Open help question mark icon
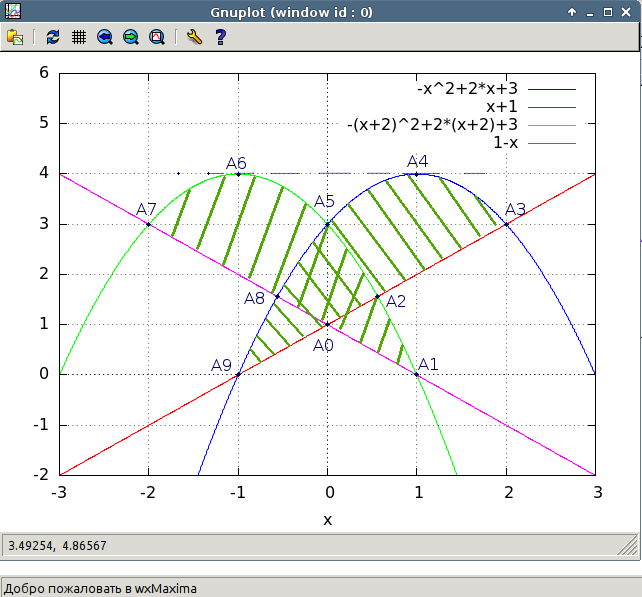Viewport: 642px width, 597px height. (220, 37)
